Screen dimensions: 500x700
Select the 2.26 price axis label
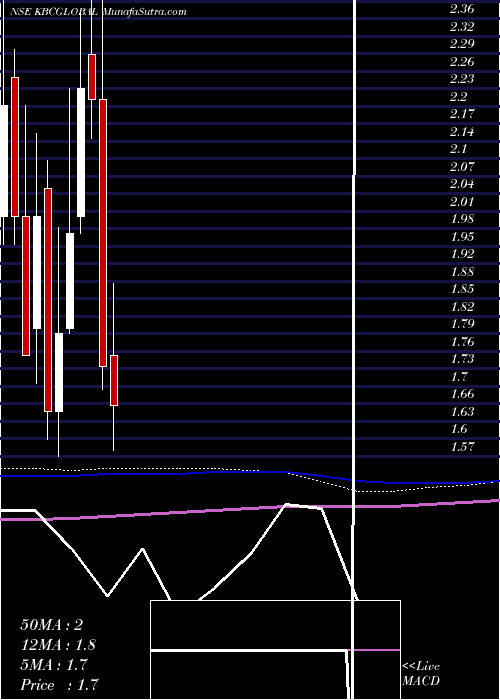(x=462, y=62)
